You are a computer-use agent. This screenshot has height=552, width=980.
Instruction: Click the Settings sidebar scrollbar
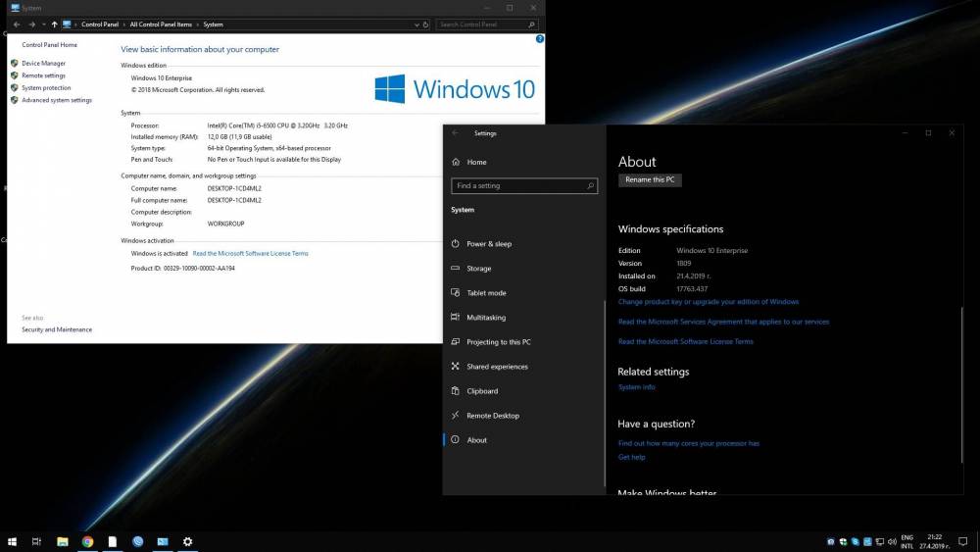pyautogui.click(x=605, y=394)
